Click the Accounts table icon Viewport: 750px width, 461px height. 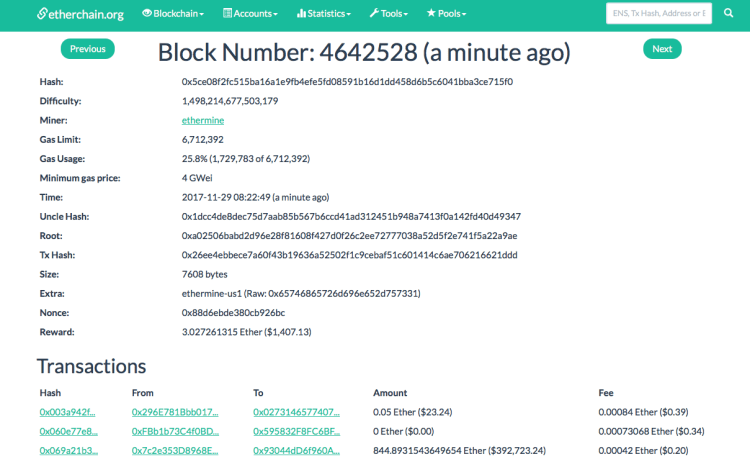pos(227,13)
